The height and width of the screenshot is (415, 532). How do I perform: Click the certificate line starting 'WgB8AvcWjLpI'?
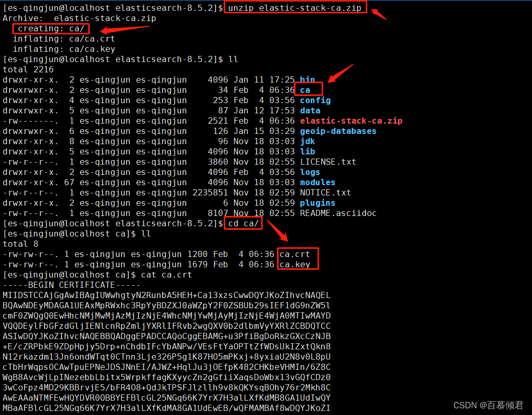coord(167,378)
